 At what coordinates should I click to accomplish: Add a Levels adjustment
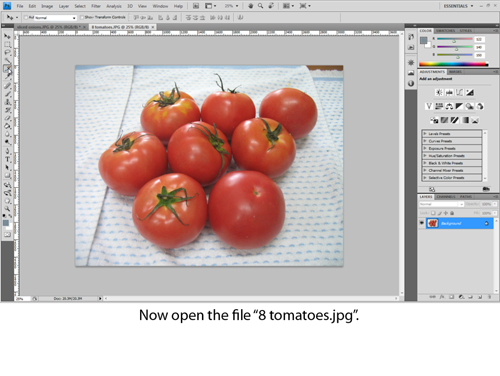tap(449, 92)
